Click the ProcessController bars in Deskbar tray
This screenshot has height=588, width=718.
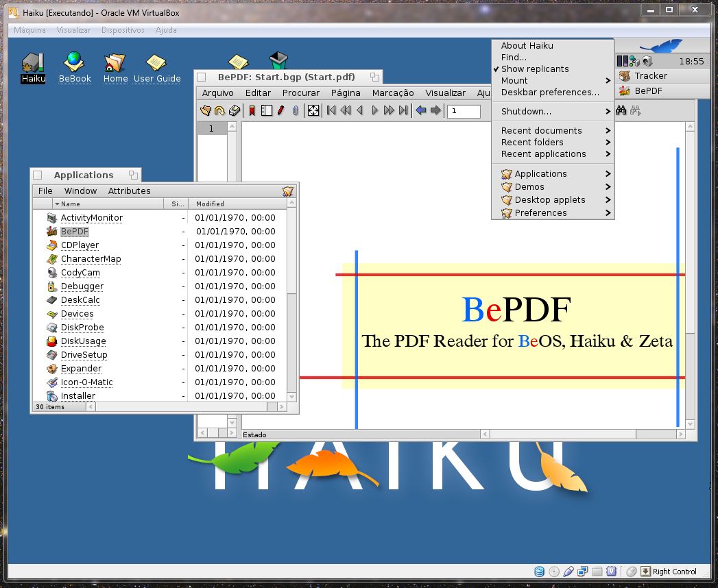tap(622, 61)
